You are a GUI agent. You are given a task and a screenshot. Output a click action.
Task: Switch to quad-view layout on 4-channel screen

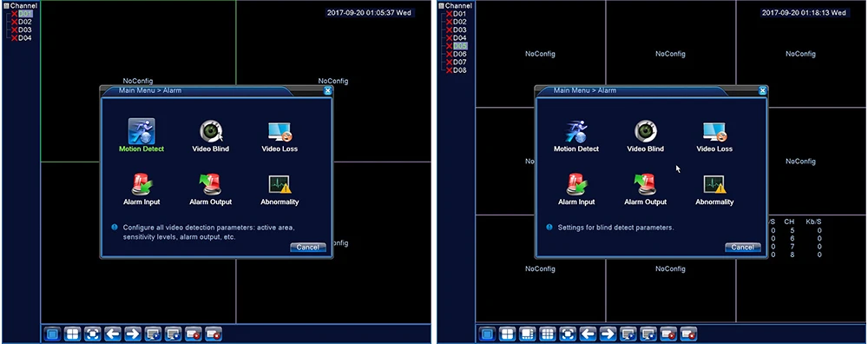pos(73,334)
